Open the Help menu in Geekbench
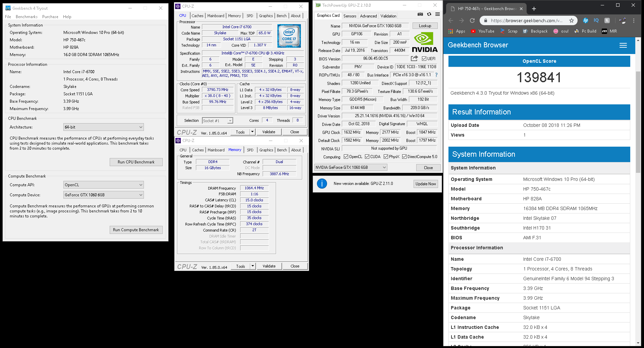Screen dimensions: 644x348 click(67, 17)
